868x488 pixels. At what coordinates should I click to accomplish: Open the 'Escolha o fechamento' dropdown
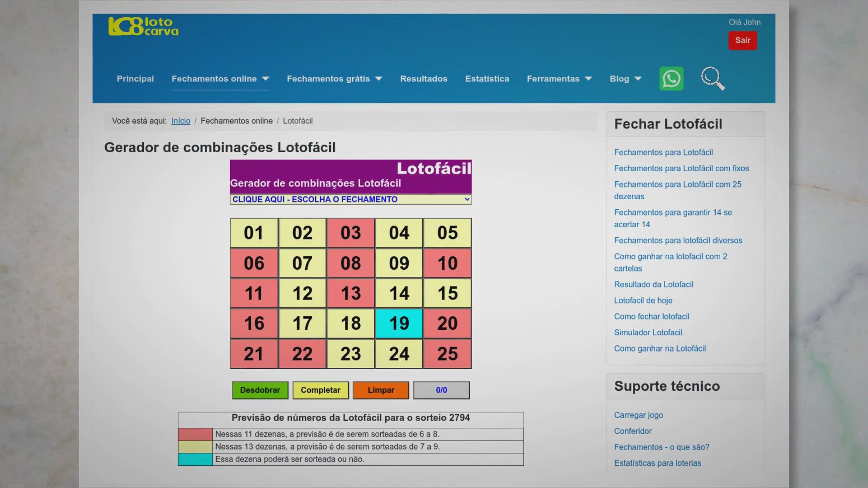tap(350, 199)
